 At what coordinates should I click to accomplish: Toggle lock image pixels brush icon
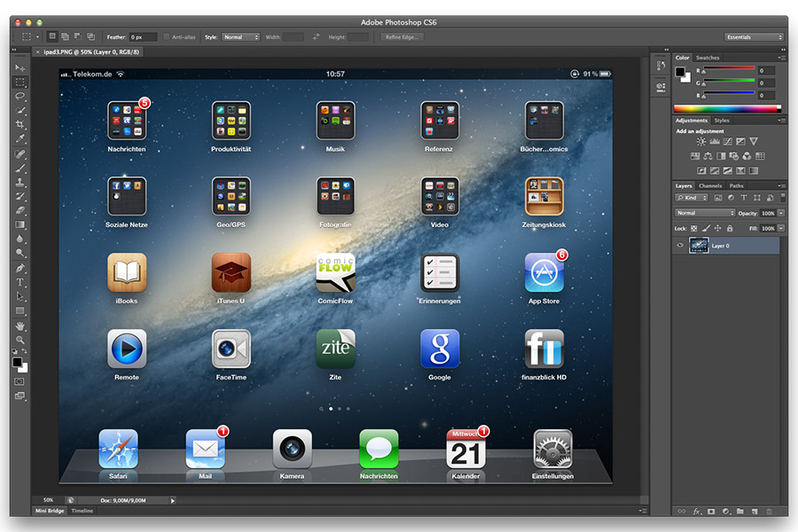point(706,229)
